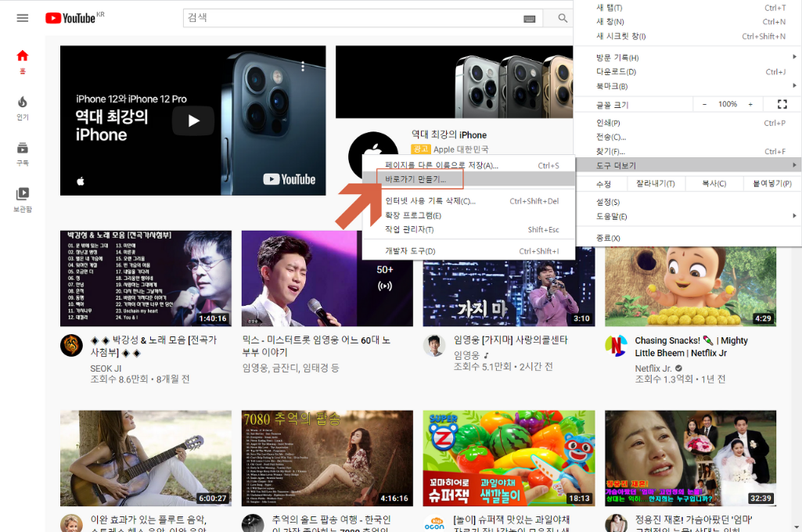Click the on-screen keyboard icon in search box
This screenshot has height=532, width=802.
pos(530,19)
